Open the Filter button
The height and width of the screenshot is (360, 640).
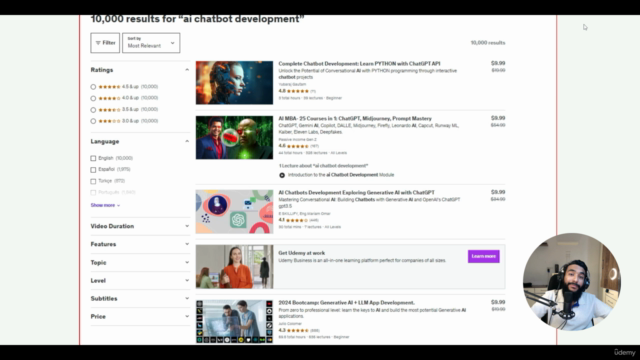[105, 43]
